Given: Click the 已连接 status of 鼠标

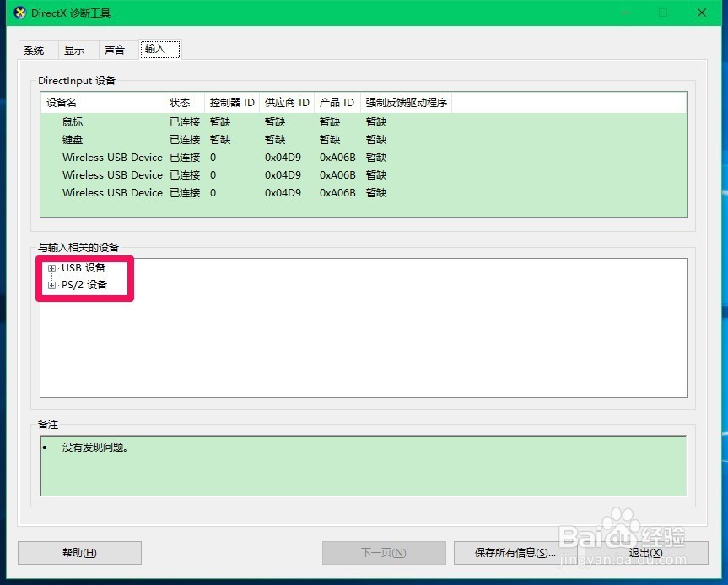Looking at the screenshot, I should 185,122.
